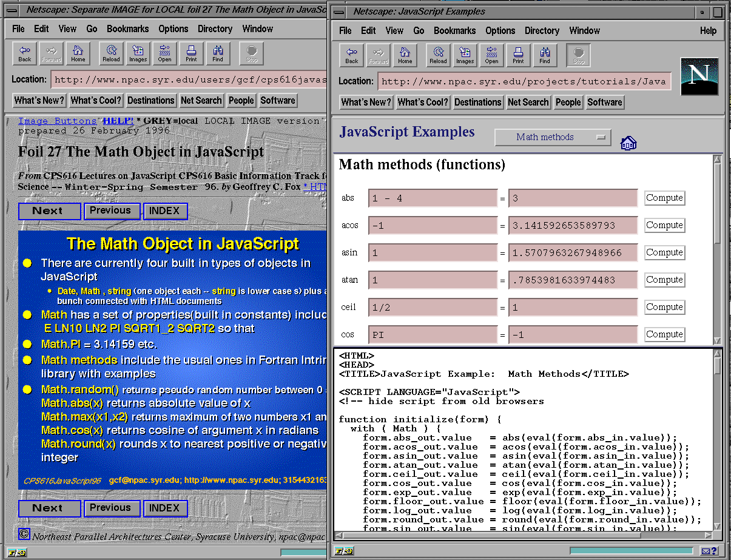This screenshot has width=731, height=560.
Task: Click top Next button on foil page
Action: coord(49,211)
